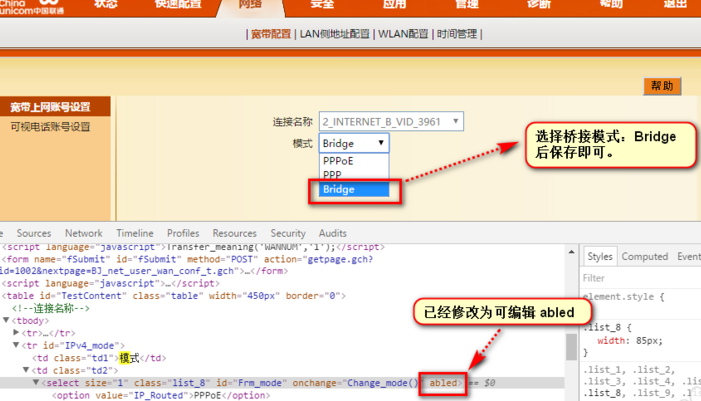Select the Styles pane tab
701x401 pixels.
(x=600, y=257)
